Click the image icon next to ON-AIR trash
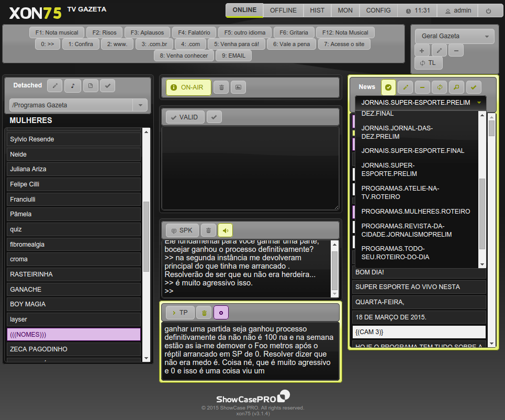The height and width of the screenshot is (420, 505). pos(238,88)
